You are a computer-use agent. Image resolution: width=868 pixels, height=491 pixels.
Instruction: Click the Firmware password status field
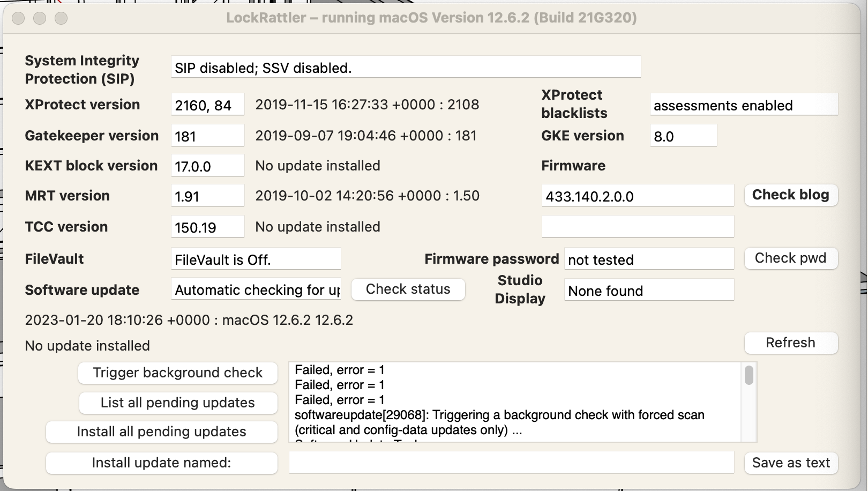pyautogui.click(x=648, y=259)
